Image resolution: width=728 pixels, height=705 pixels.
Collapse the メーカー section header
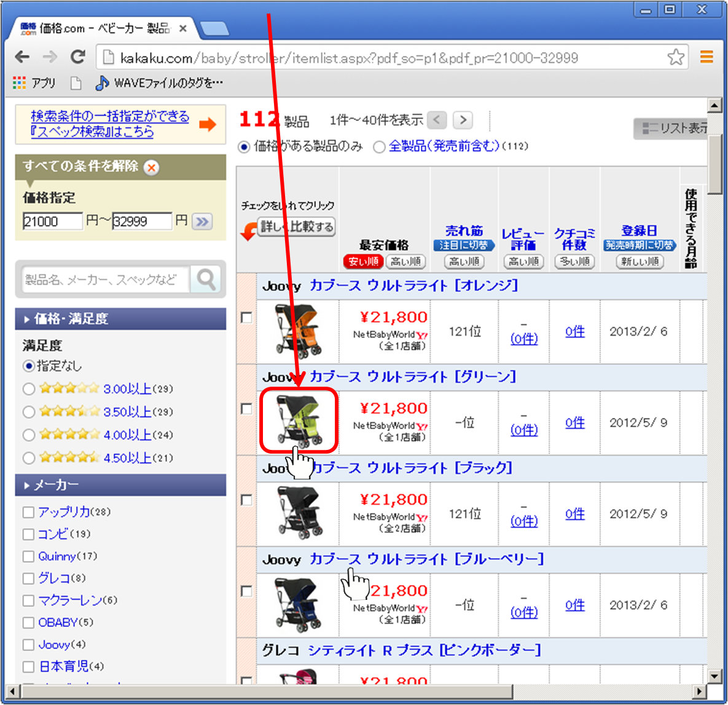pos(120,485)
